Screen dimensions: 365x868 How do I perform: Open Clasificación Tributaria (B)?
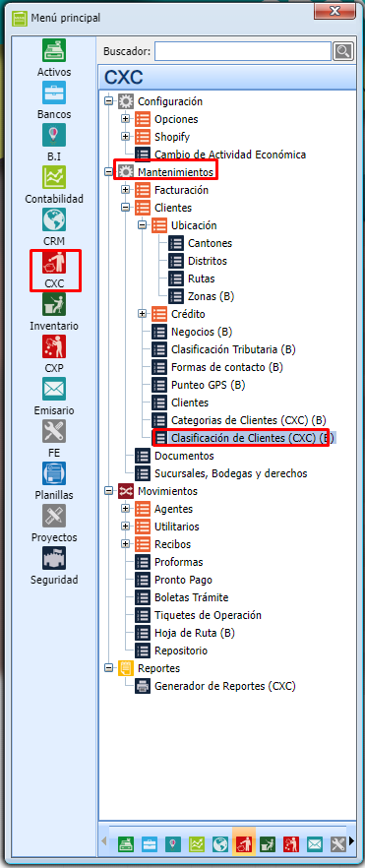click(233, 349)
